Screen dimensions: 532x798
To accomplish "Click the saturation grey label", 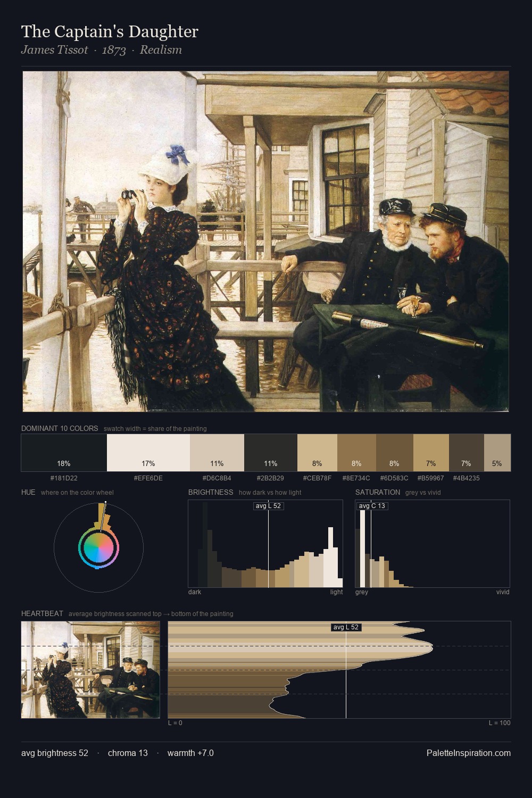I will click(x=362, y=592).
